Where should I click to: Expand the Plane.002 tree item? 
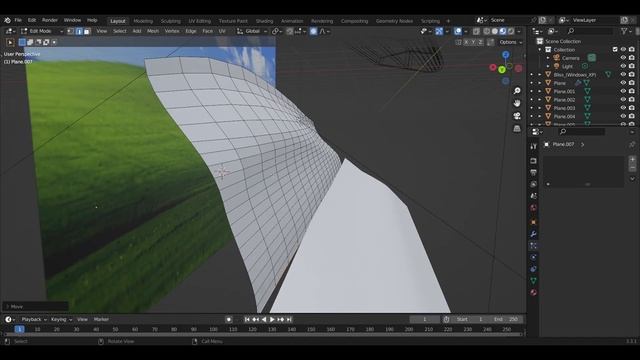click(540, 100)
